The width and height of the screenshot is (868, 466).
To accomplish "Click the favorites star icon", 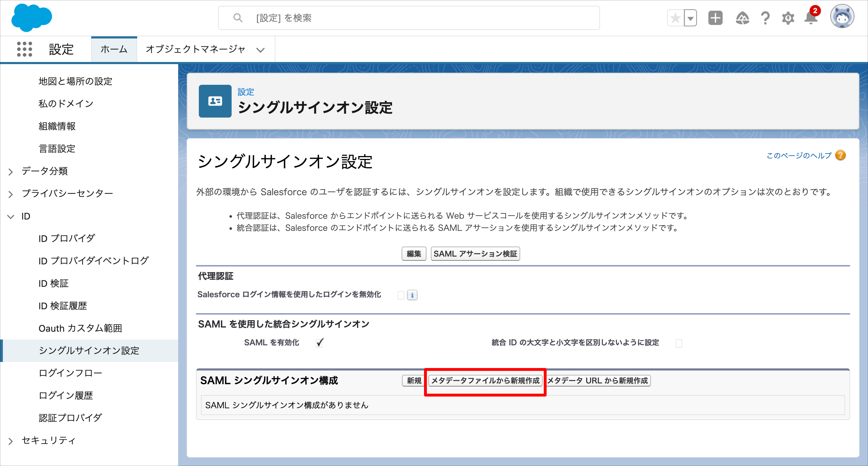I will [x=676, y=18].
